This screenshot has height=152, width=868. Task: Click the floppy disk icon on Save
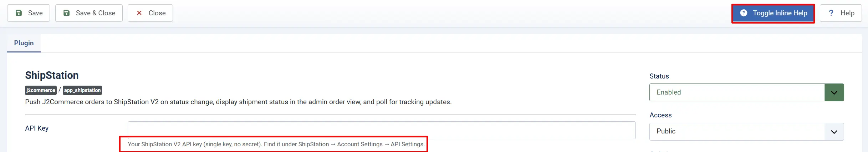pyautogui.click(x=19, y=13)
